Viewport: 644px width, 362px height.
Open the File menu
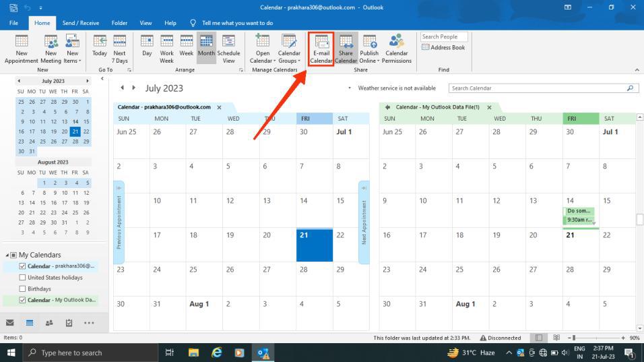(x=13, y=23)
